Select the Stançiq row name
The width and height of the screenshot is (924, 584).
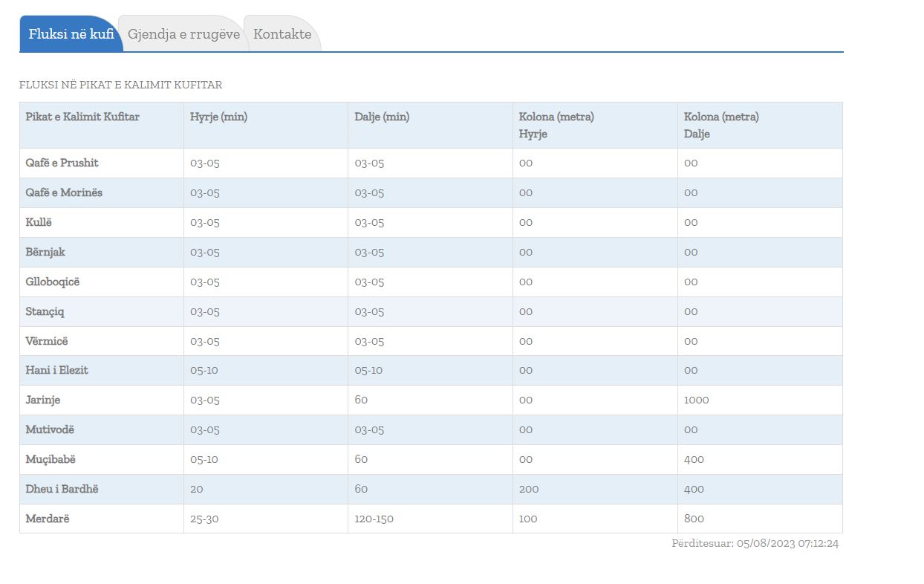(x=45, y=311)
